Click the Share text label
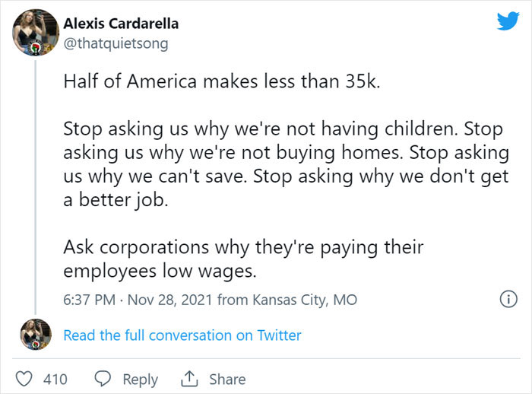The width and height of the screenshot is (532, 394). (x=227, y=379)
